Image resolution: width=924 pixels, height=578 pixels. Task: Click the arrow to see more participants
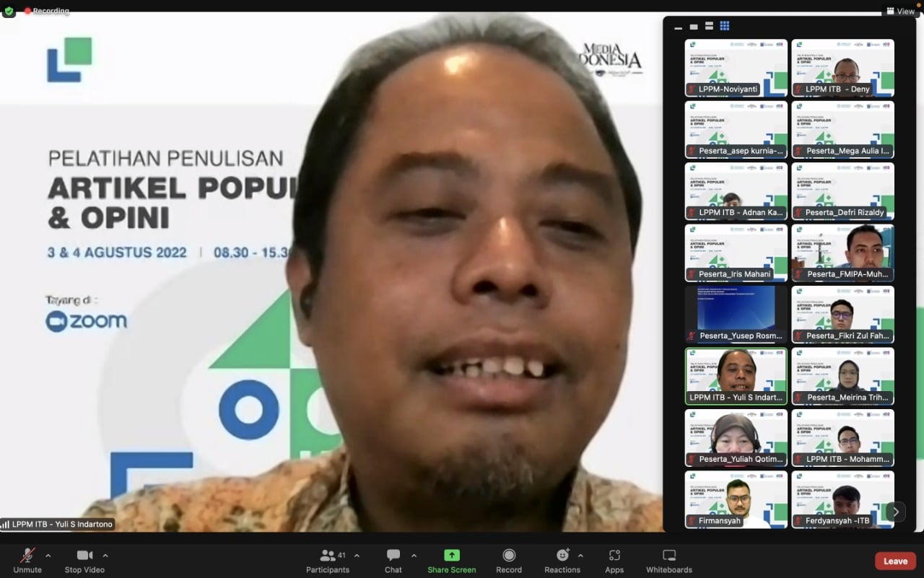(895, 511)
